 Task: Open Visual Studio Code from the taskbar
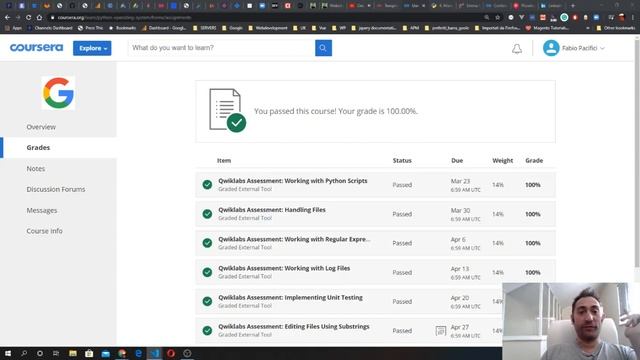[x=155, y=353]
